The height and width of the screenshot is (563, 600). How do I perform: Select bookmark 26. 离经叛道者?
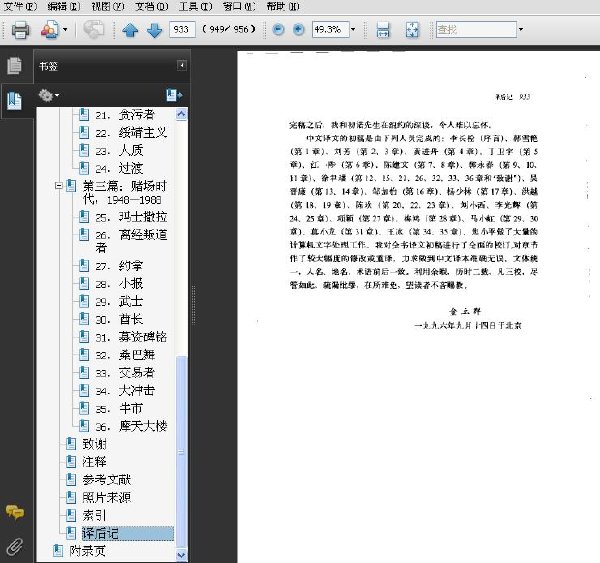pyautogui.click(x=131, y=241)
